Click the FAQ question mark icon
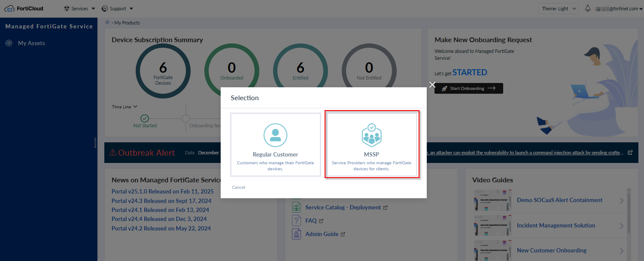Image resolution: width=644 pixels, height=261 pixels. (x=297, y=220)
